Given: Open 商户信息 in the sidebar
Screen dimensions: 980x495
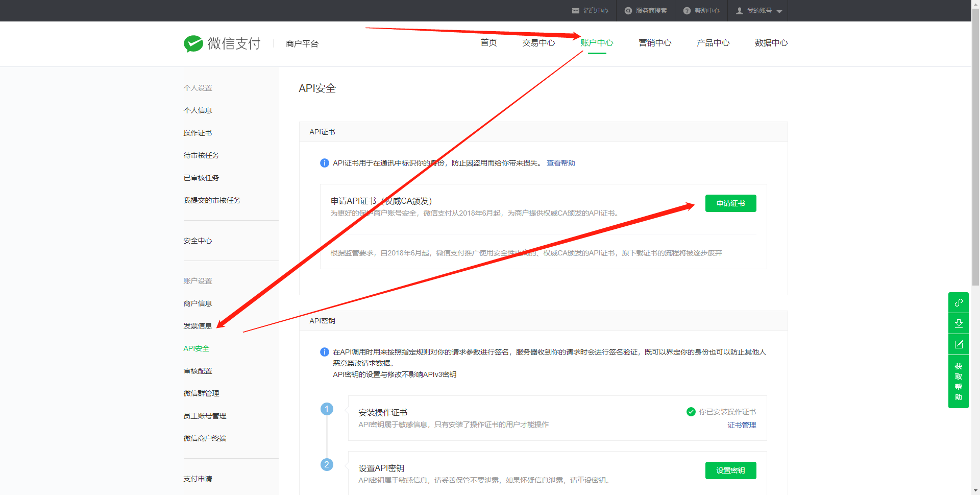Looking at the screenshot, I should 198,303.
